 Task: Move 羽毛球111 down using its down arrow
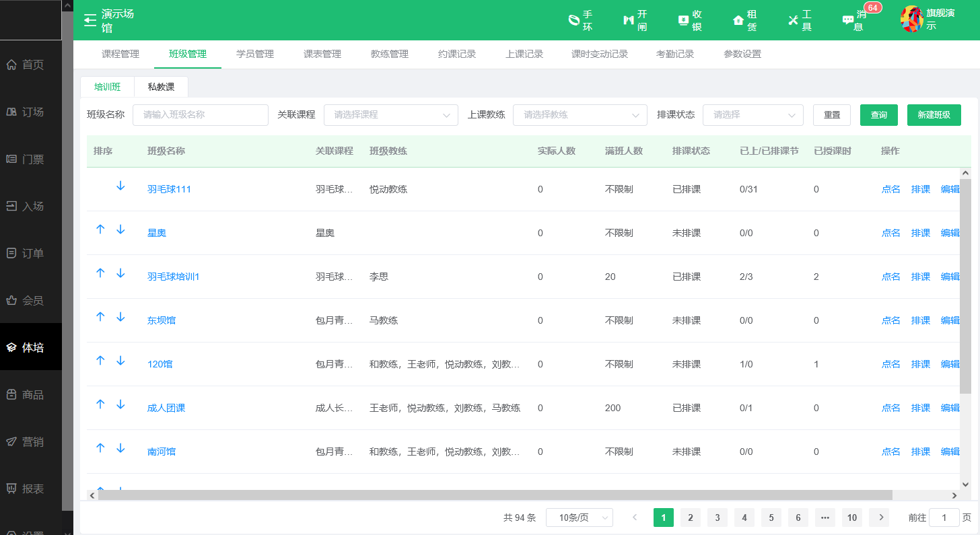120,186
